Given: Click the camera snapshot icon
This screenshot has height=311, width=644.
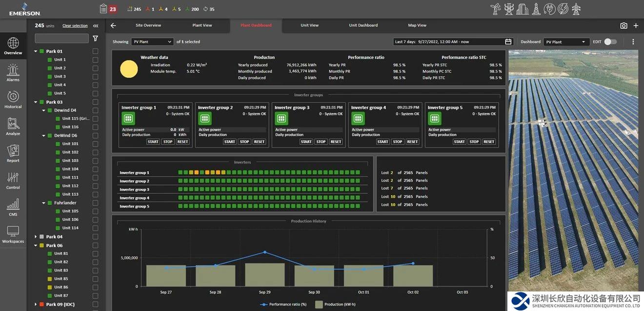Looking at the screenshot, I should tap(624, 26).
